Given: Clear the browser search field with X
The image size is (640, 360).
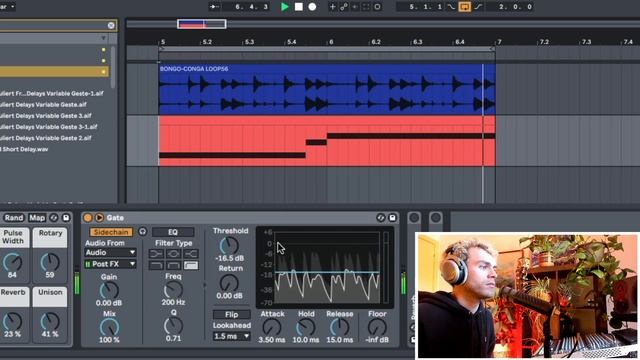Looking at the screenshot, I should tap(111, 25).
